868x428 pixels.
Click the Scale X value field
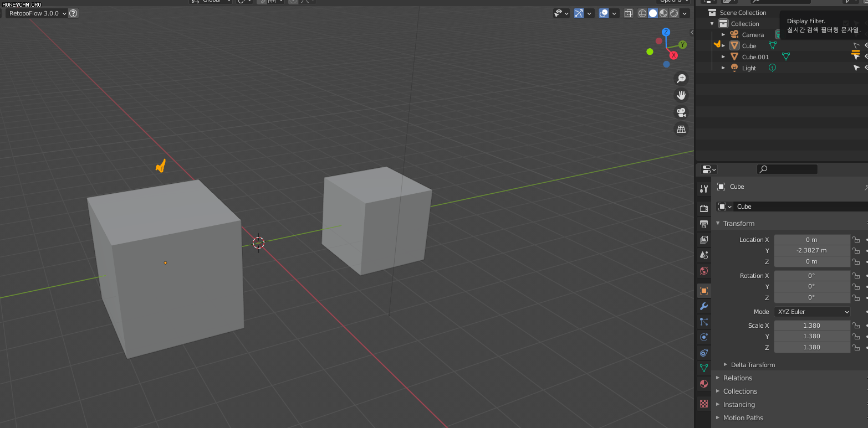pos(811,326)
